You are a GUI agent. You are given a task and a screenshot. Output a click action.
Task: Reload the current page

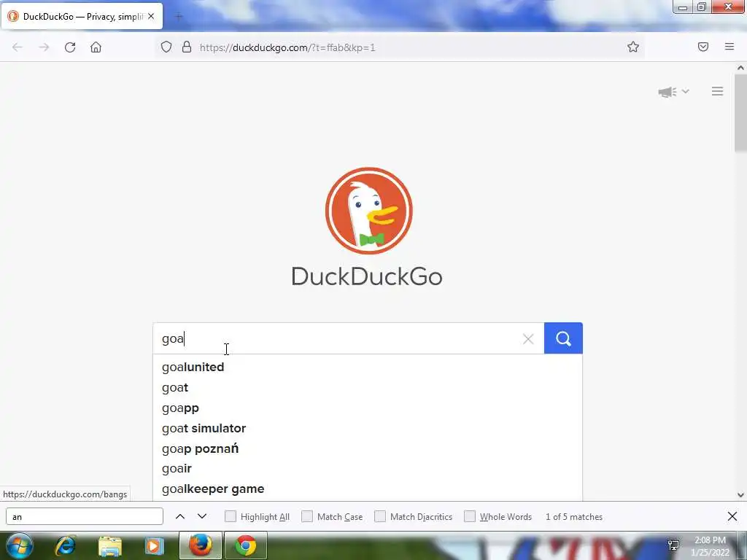(x=70, y=47)
